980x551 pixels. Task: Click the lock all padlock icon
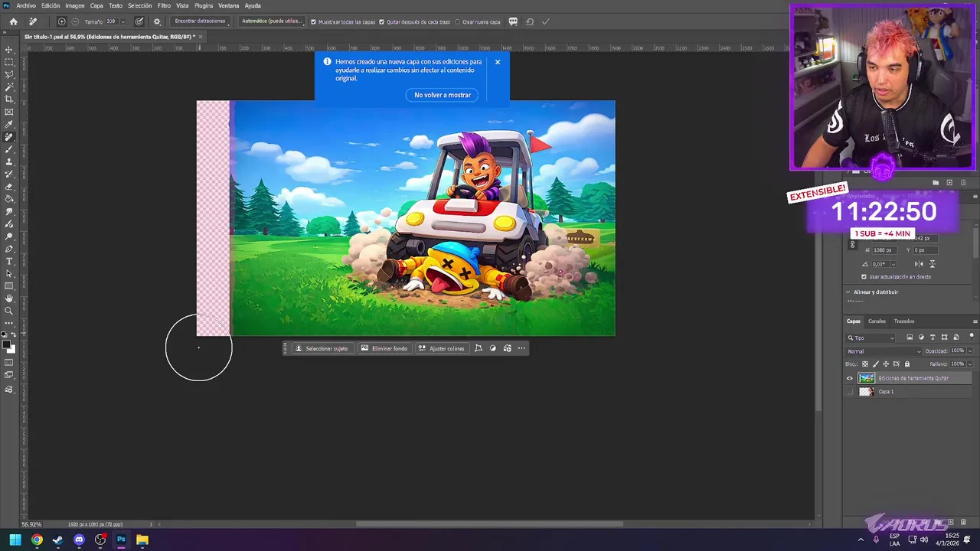coord(907,364)
